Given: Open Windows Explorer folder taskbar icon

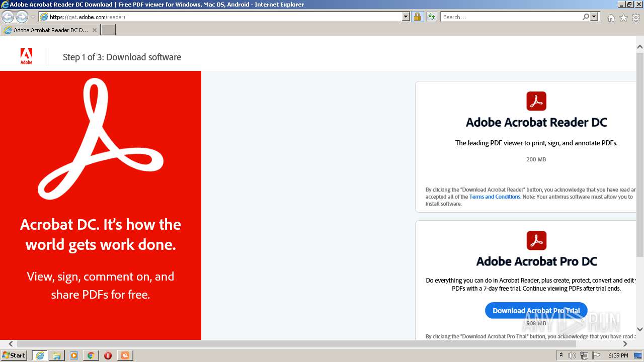Looking at the screenshot, I should 57,355.
